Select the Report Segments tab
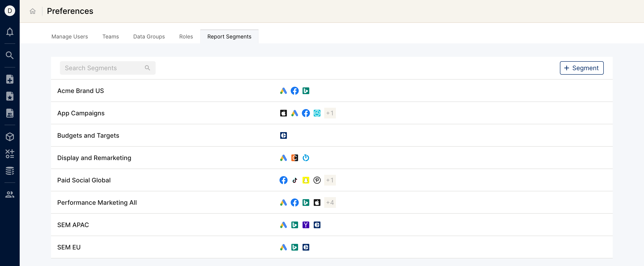This screenshot has height=266, width=644. pyautogui.click(x=229, y=36)
